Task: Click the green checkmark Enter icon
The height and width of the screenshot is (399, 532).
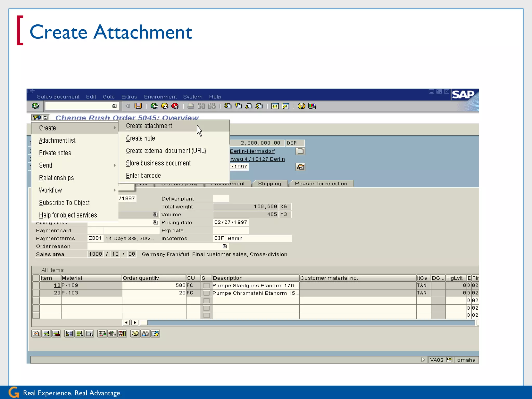Action: click(x=36, y=106)
